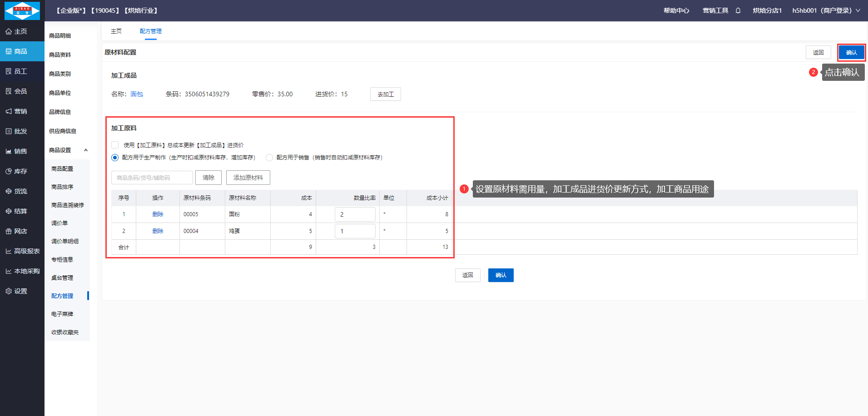Click the 库存 inventory icon
Viewport: 868px width, 416px height.
9,171
